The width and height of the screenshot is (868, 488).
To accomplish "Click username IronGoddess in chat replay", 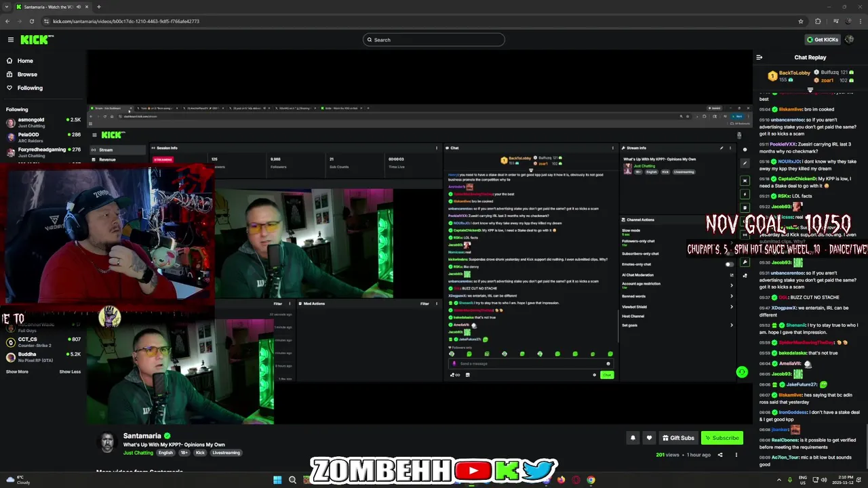I will coord(793,411).
